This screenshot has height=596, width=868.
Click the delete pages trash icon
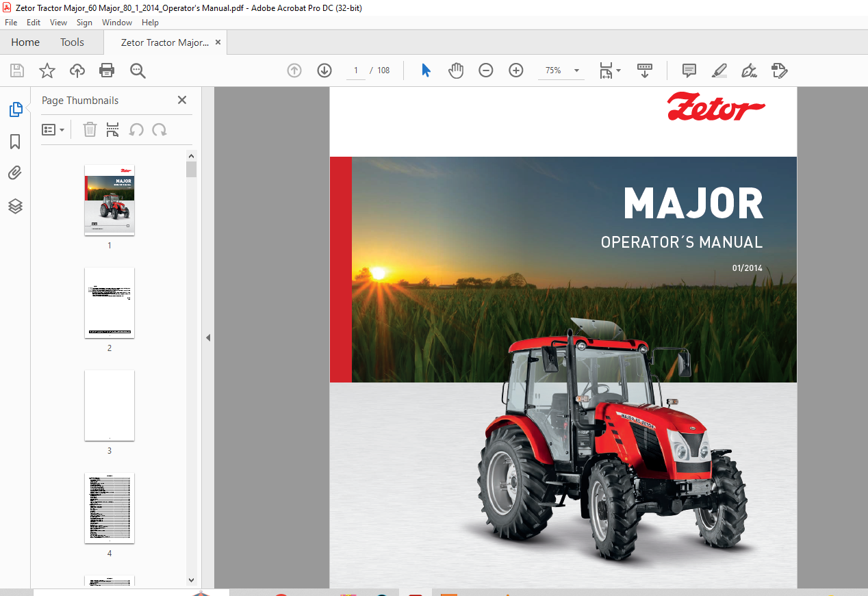90,129
